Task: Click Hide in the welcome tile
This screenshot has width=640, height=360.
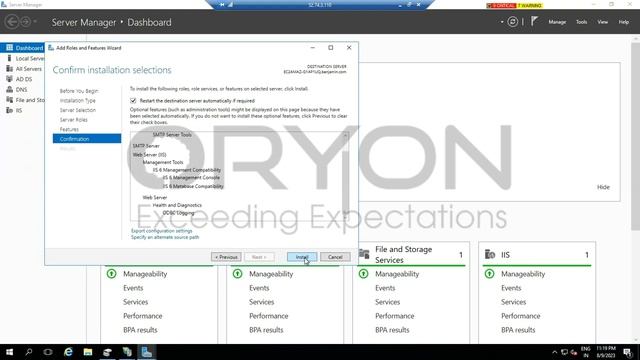Action: click(x=603, y=187)
